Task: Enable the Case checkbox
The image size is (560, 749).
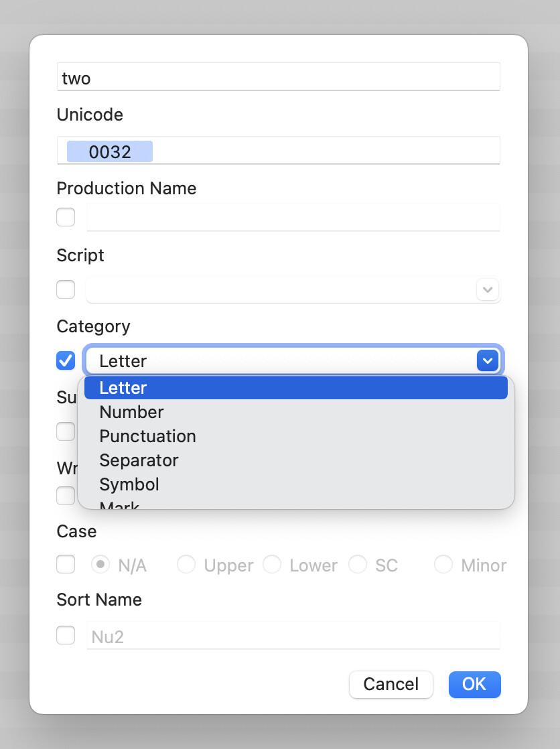Action: [66, 565]
